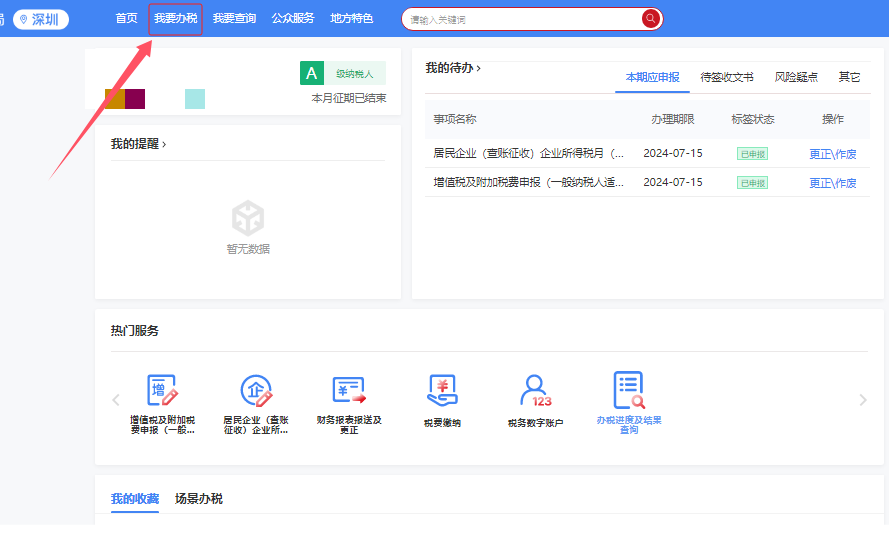Image resolution: width=889 pixels, height=536 pixels.
Task: Switch to the 待签收文书 tab
Action: (726, 77)
